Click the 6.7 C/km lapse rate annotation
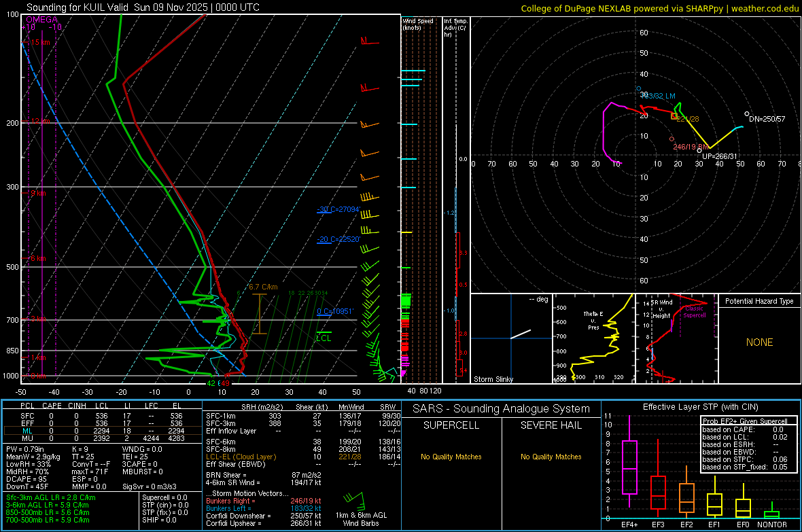Viewport: 802px width, 532px height. [x=263, y=287]
